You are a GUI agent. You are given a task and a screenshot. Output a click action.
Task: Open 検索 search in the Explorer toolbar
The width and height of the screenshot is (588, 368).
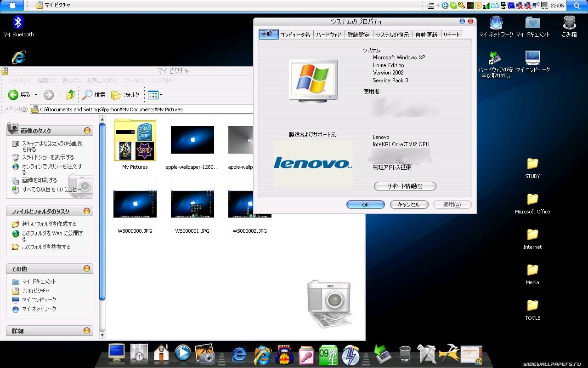coord(94,95)
